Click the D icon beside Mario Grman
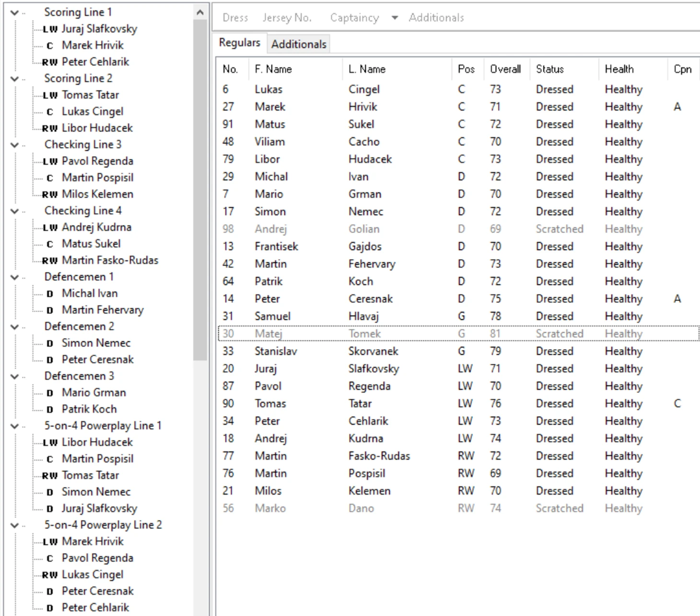Viewport: 700px width, 616px height. pos(50,393)
